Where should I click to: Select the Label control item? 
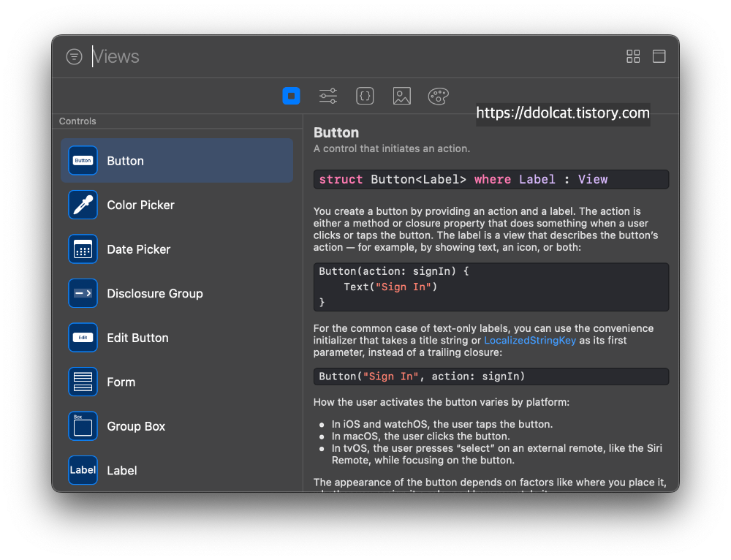point(121,471)
